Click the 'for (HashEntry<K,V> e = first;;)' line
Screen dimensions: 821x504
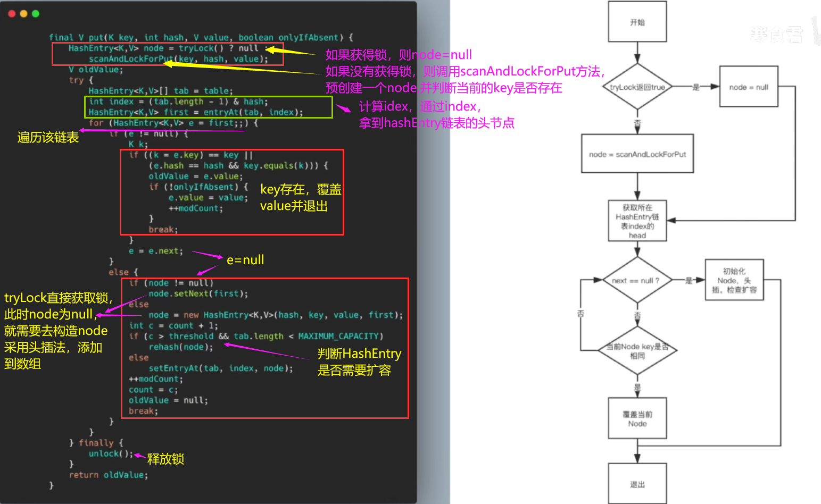click(x=173, y=123)
